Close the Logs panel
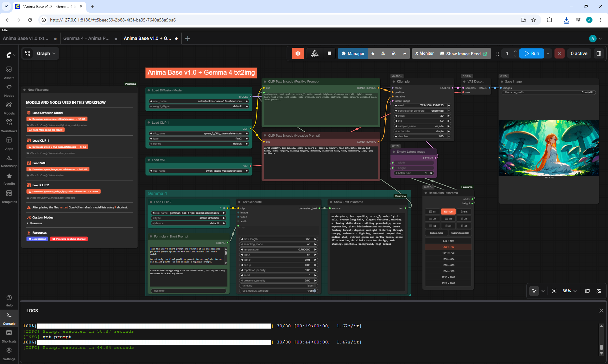This screenshot has width=608, height=364. pyautogui.click(x=601, y=311)
